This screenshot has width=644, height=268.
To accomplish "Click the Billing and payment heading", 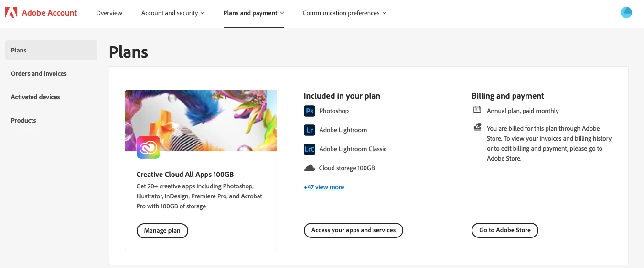I will [x=508, y=96].
